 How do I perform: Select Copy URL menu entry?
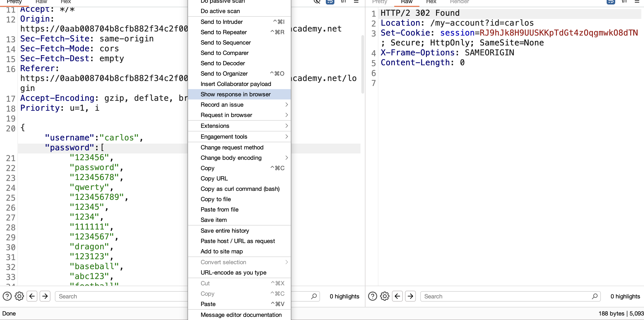coord(239,178)
